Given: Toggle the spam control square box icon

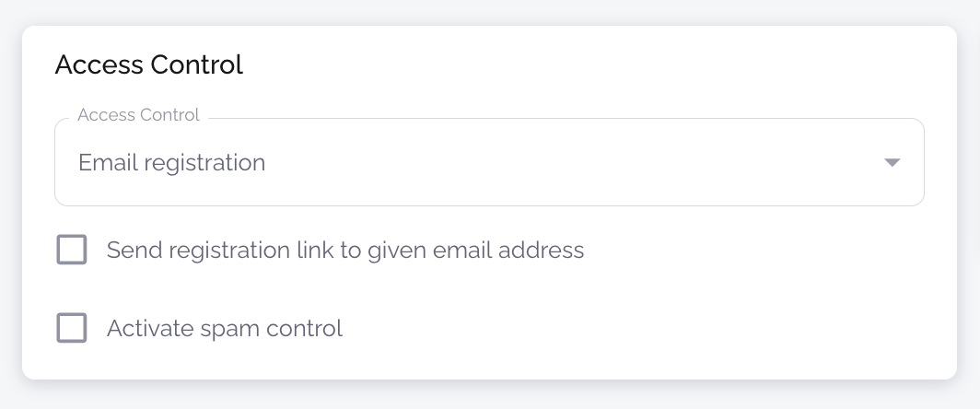Looking at the screenshot, I should pyautogui.click(x=72, y=328).
